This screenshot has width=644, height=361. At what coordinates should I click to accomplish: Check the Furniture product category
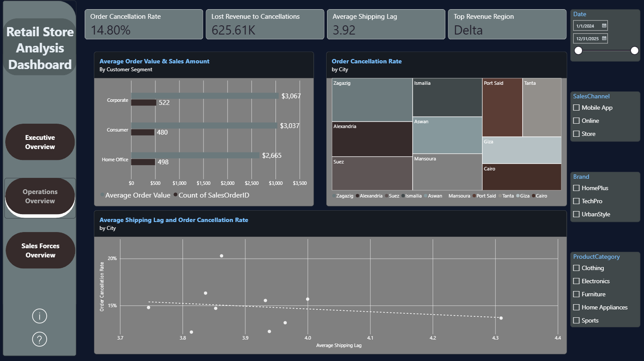click(x=576, y=294)
